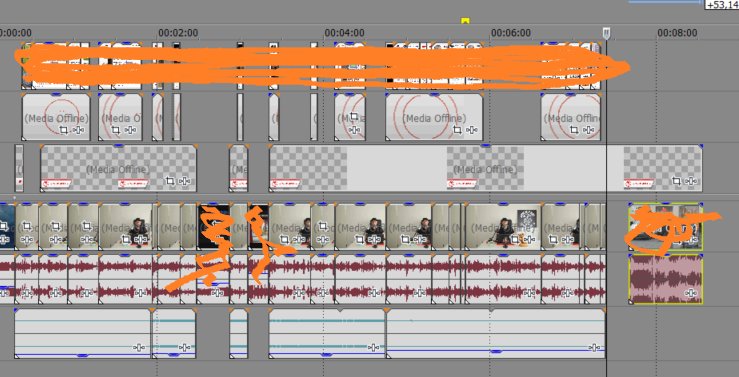The height and width of the screenshot is (377, 739).
Task: Open Event FX on the first circle-graphic clip
Action: click(x=79, y=130)
